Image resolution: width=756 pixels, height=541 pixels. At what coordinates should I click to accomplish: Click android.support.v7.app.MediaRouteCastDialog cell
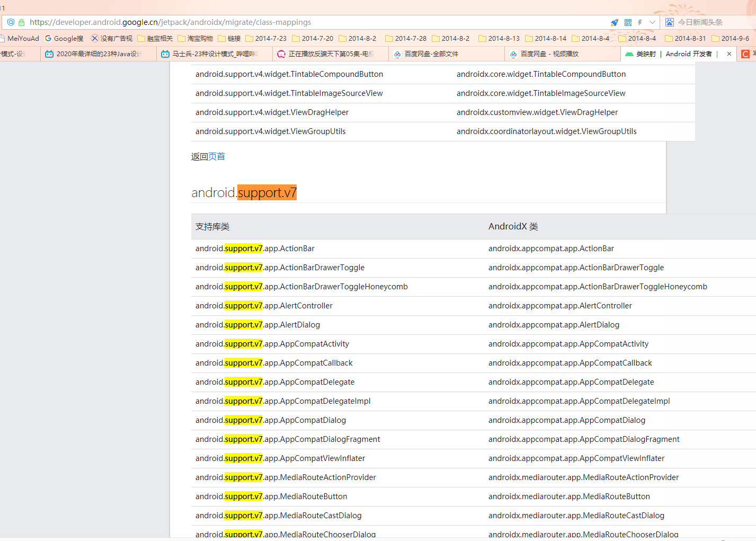click(279, 516)
